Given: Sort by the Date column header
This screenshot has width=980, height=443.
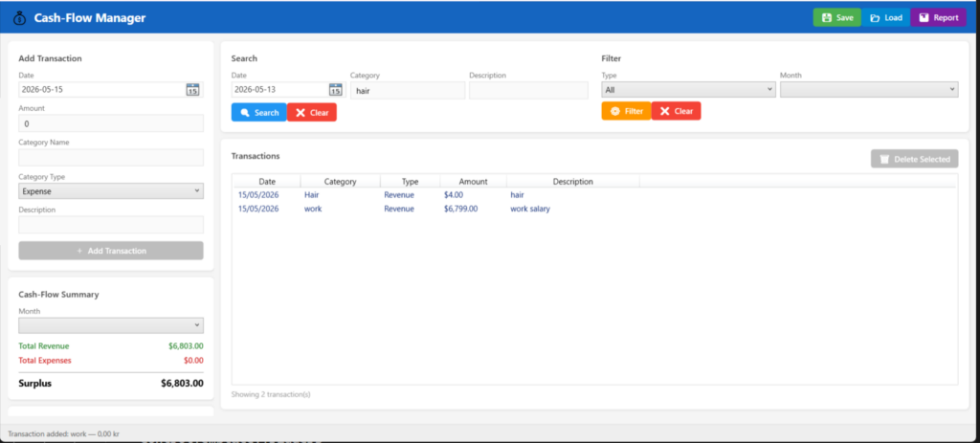Looking at the screenshot, I should pos(267,181).
